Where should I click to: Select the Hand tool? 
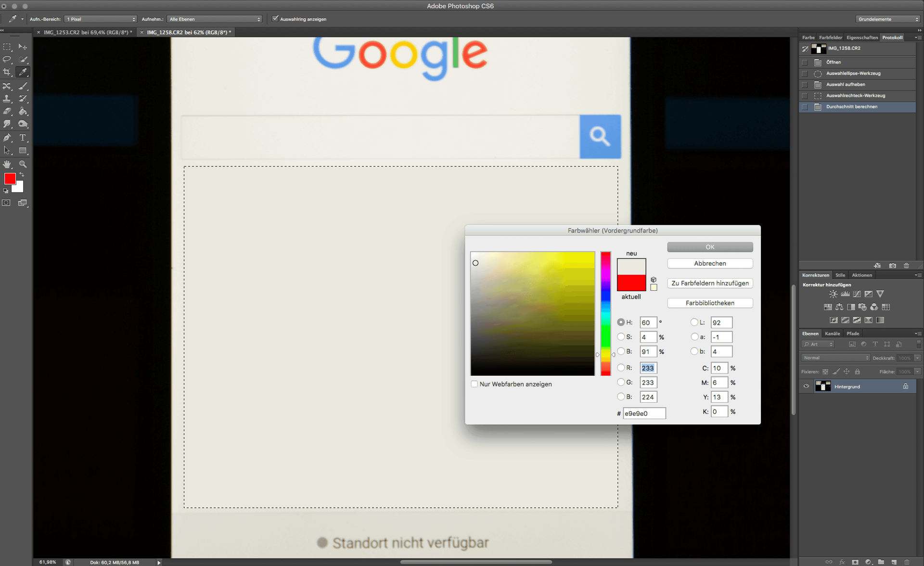7,164
